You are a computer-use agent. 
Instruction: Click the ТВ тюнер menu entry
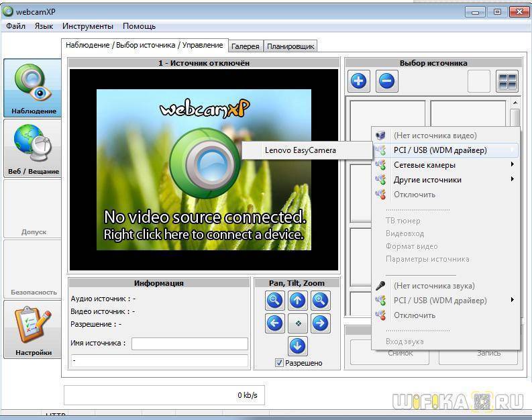pyautogui.click(x=403, y=221)
